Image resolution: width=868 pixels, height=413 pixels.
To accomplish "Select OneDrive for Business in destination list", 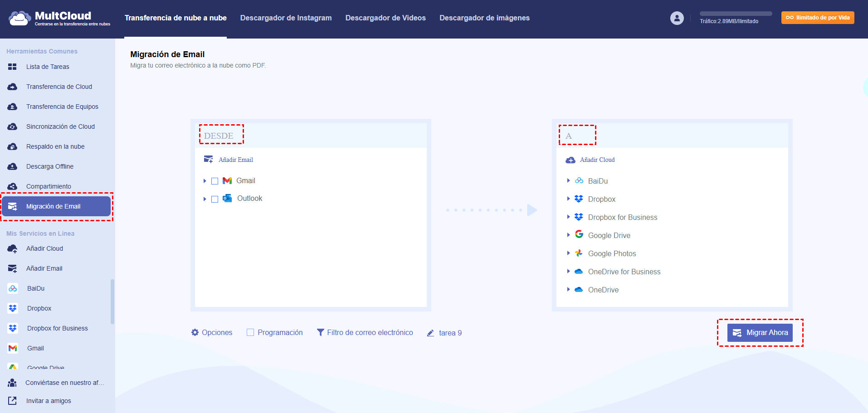I will [624, 272].
